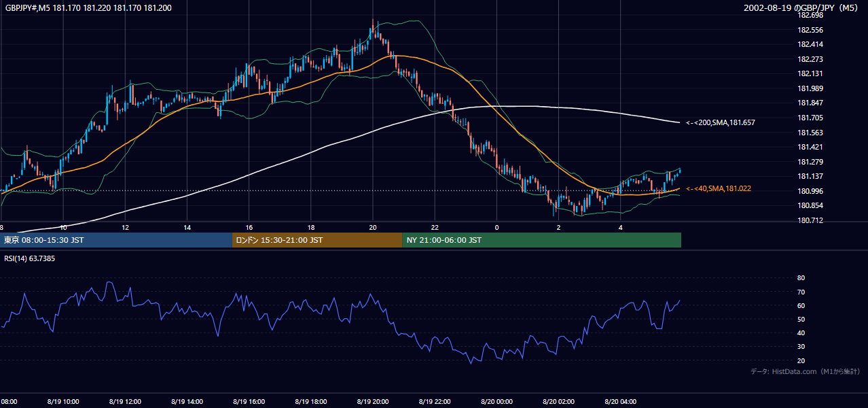868x408 pixels.
Task: Click the 8/19 16:00 time label
Action: (x=249, y=402)
